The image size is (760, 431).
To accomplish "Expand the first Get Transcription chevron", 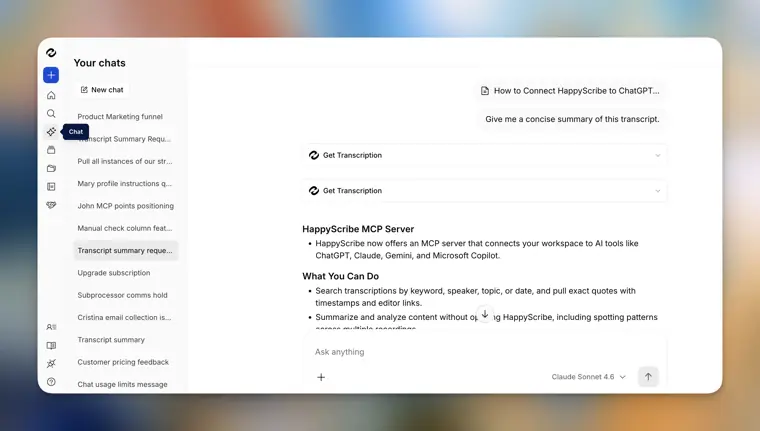I will [x=658, y=156].
